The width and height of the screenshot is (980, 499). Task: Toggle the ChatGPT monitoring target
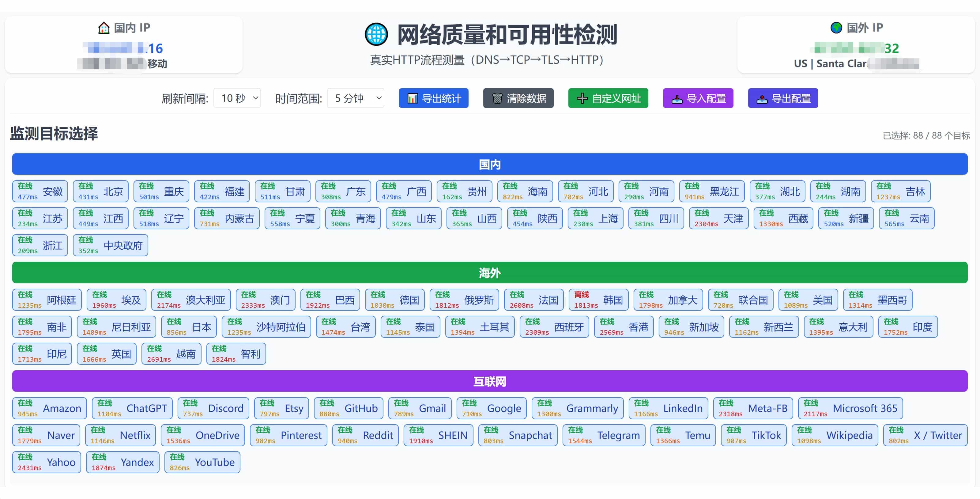(132, 408)
